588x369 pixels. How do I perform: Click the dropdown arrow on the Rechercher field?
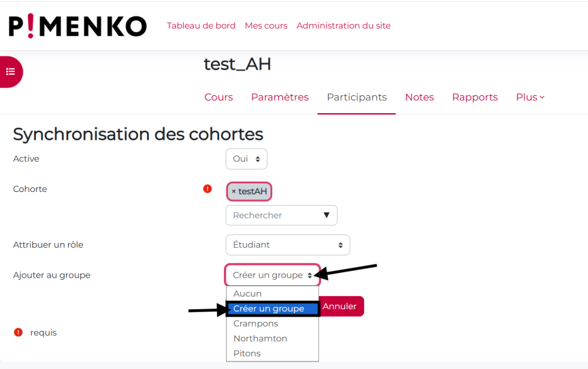[326, 215]
